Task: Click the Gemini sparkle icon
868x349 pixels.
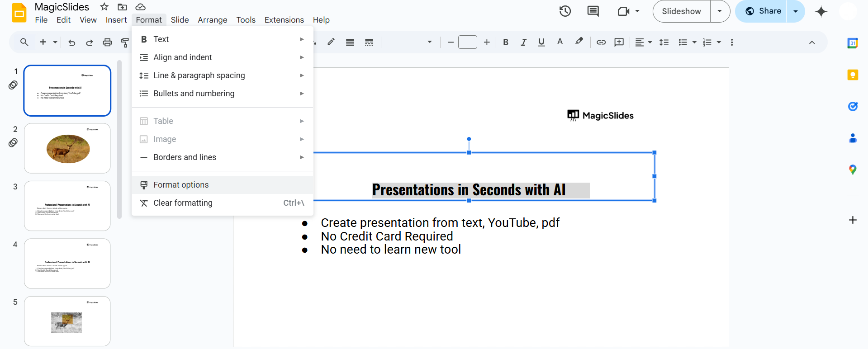Action: [x=821, y=11]
